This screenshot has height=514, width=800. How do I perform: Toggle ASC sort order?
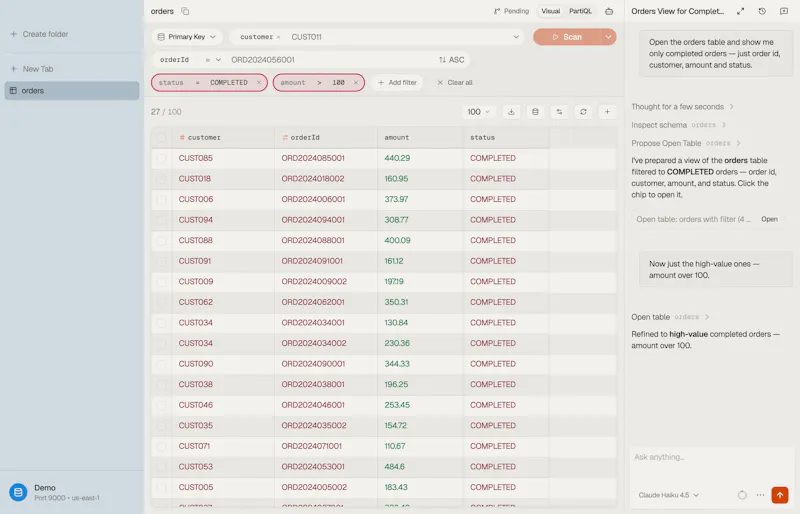pos(452,60)
